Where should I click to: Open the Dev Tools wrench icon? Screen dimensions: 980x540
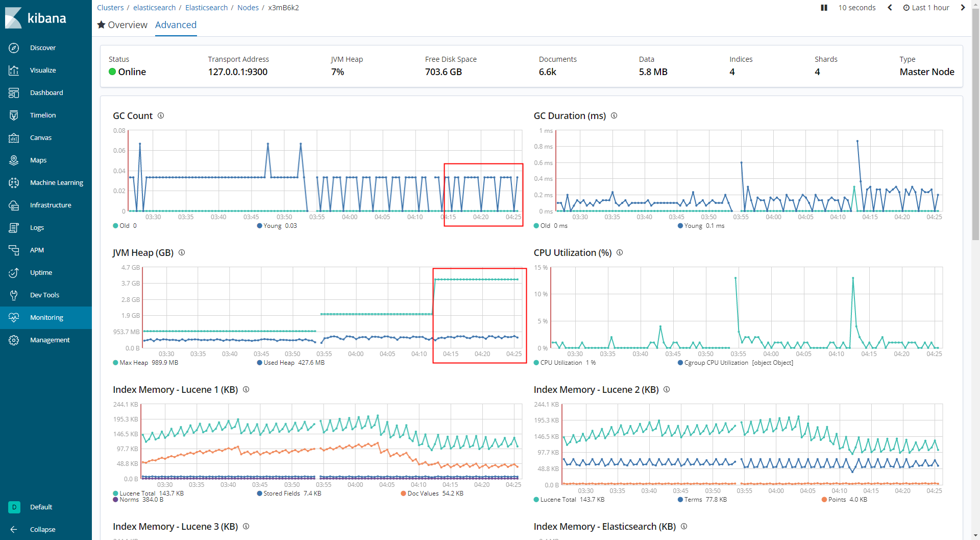14,295
